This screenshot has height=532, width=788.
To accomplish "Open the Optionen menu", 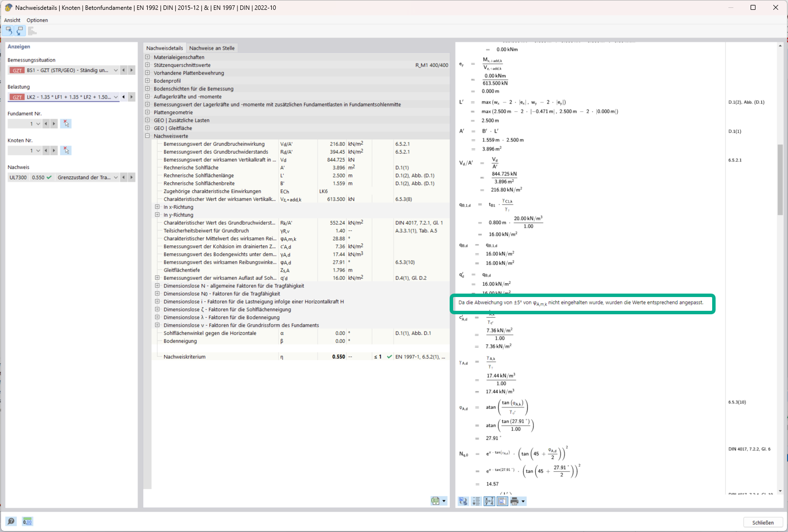I will click(x=37, y=20).
